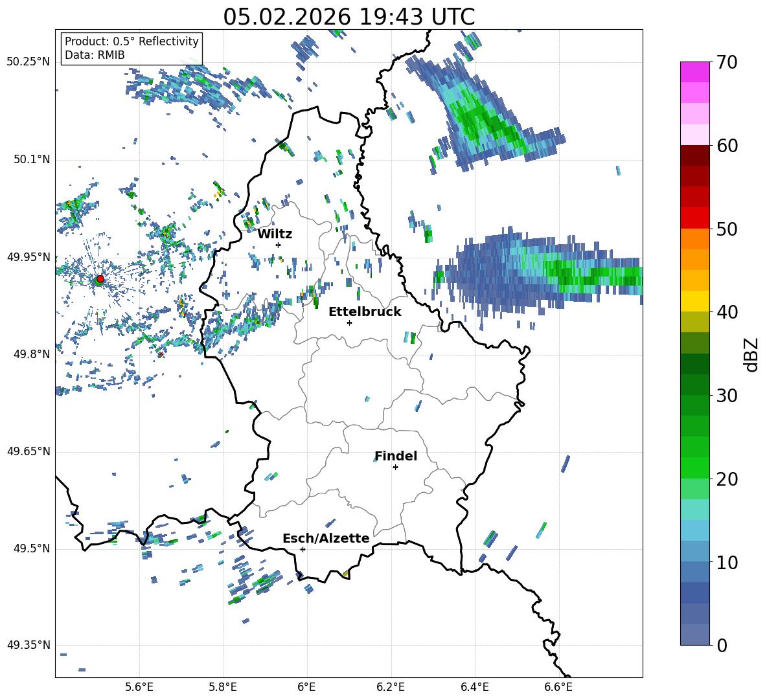Click the 6°E longitude label
The width and height of the screenshot is (767, 700).
coord(306,687)
